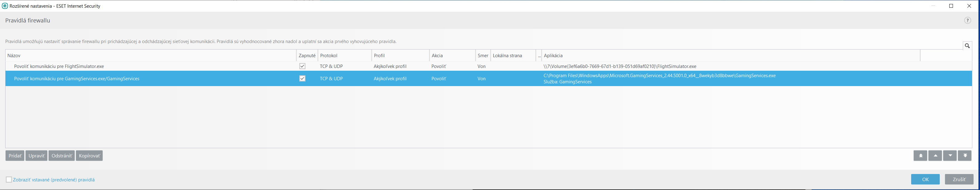980x190 pixels.
Task: Disable the FlightSimulator.exe rule checkbox
Action: [x=302, y=66]
